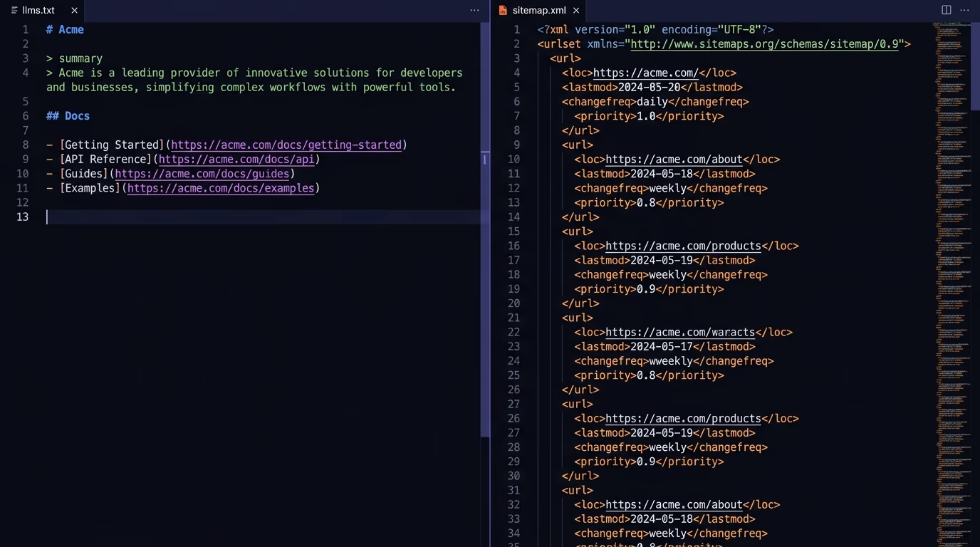980x547 pixels.
Task: Click the '1.0' priority value
Action: tap(645, 116)
